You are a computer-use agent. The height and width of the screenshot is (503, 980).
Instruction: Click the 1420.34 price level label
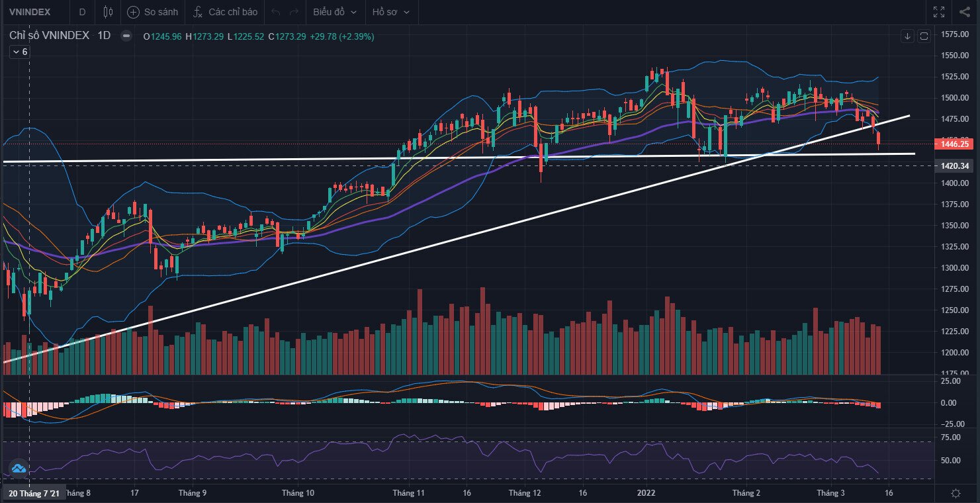pos(955,166)
